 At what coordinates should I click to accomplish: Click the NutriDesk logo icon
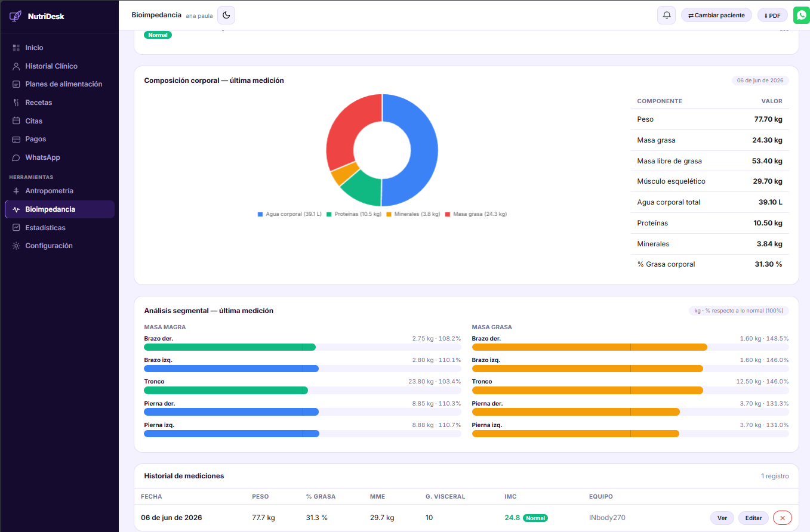16,16
